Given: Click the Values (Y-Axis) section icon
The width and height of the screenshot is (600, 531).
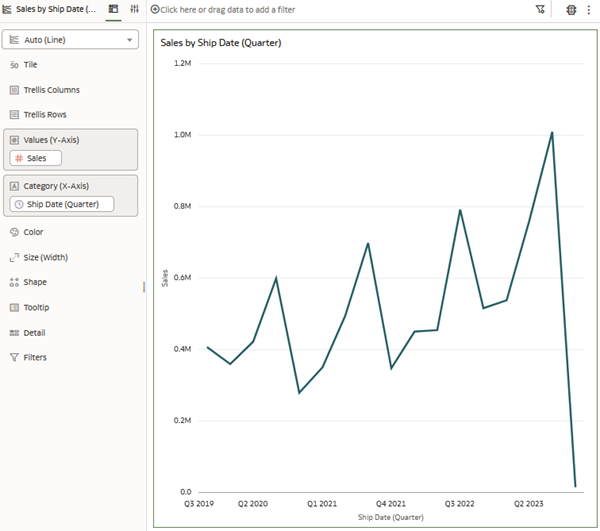Looking at the screenshot, I should [x=14, y=140].
